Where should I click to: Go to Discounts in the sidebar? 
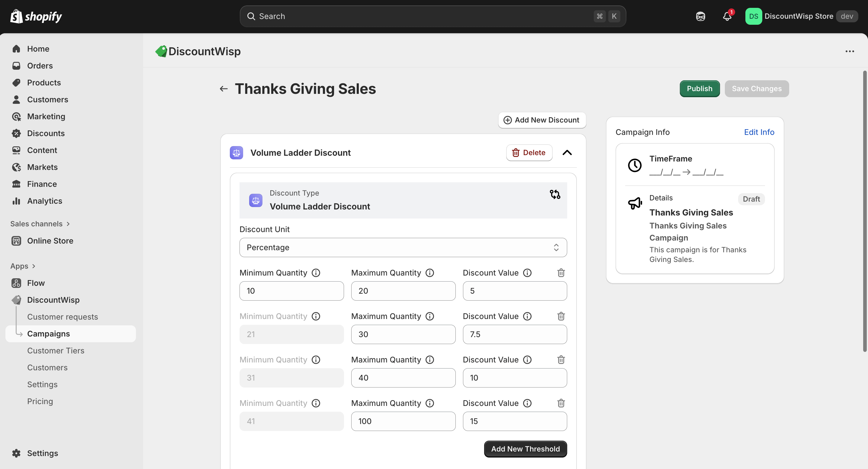(46, 133)
